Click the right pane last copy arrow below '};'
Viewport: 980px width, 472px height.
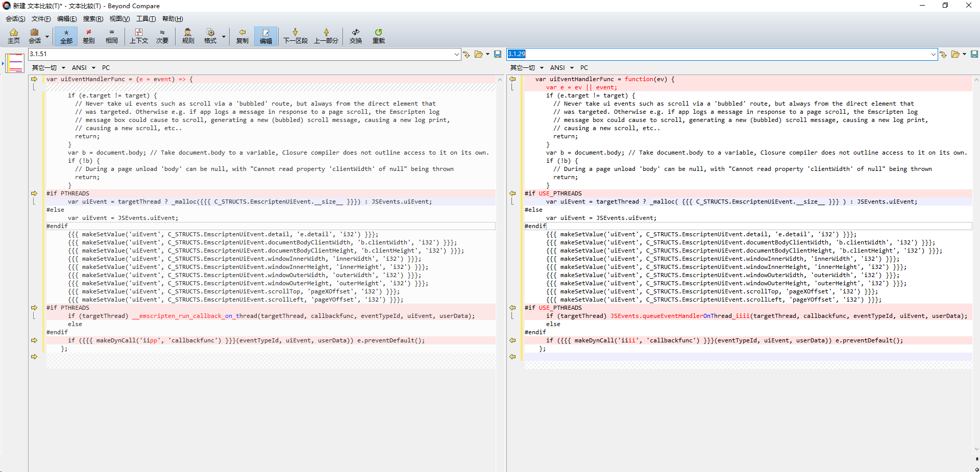[512, 357]
